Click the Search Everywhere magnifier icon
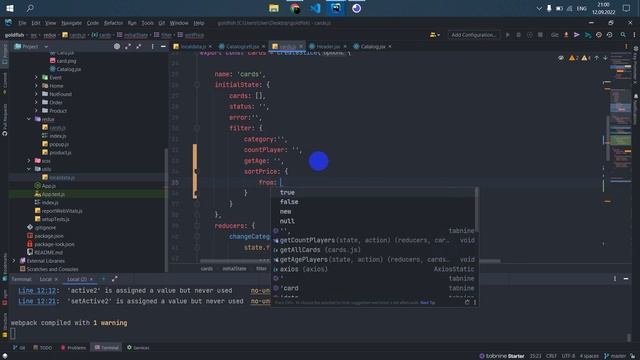 (623, 35)
